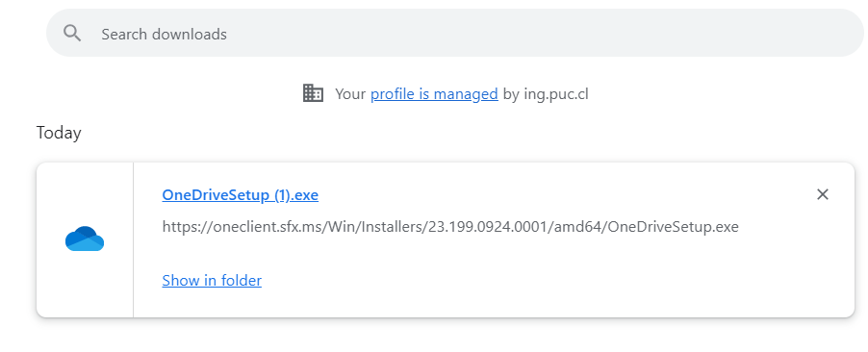868x352 pixels.
Task: Click the Today date heading
Action: click(x=59, y=133)
